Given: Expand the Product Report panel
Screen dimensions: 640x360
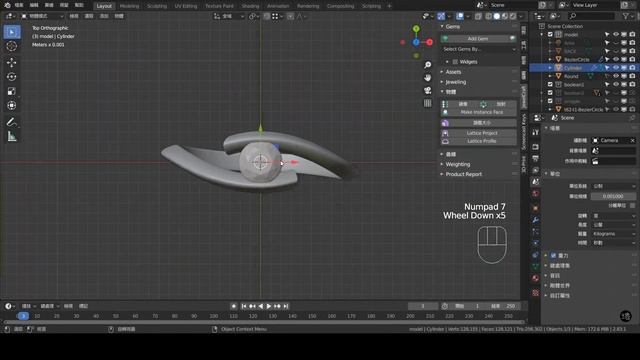Looking at the screenshot, I should tap(442, 174).
